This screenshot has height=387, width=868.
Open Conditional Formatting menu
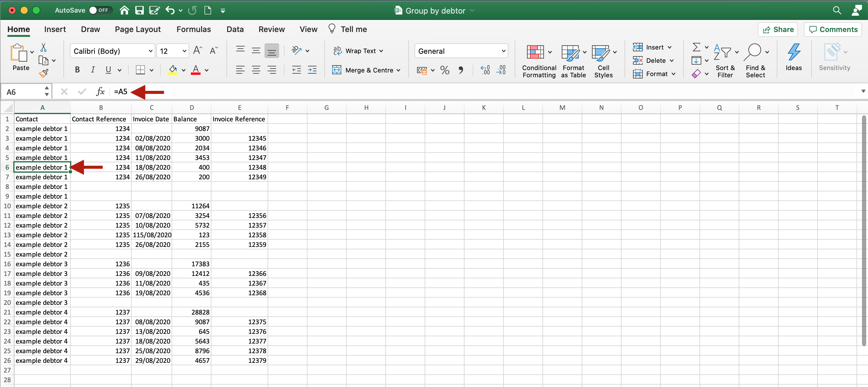click(539, 62)
